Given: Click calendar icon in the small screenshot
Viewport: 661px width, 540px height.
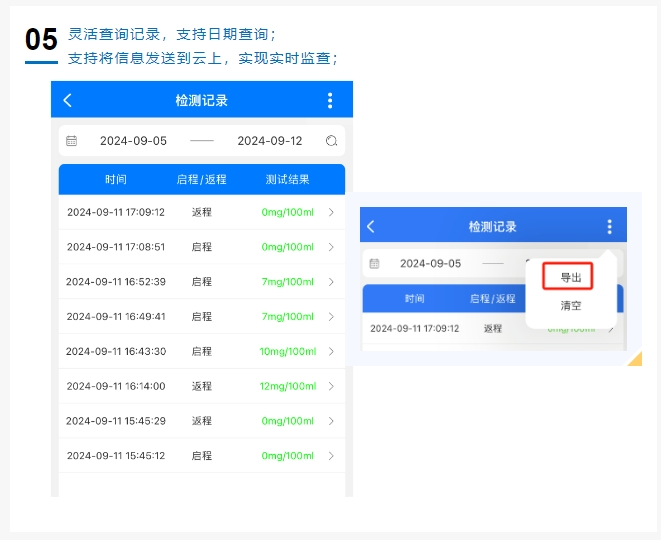Looking at the screenshot, I should point(374,264).
